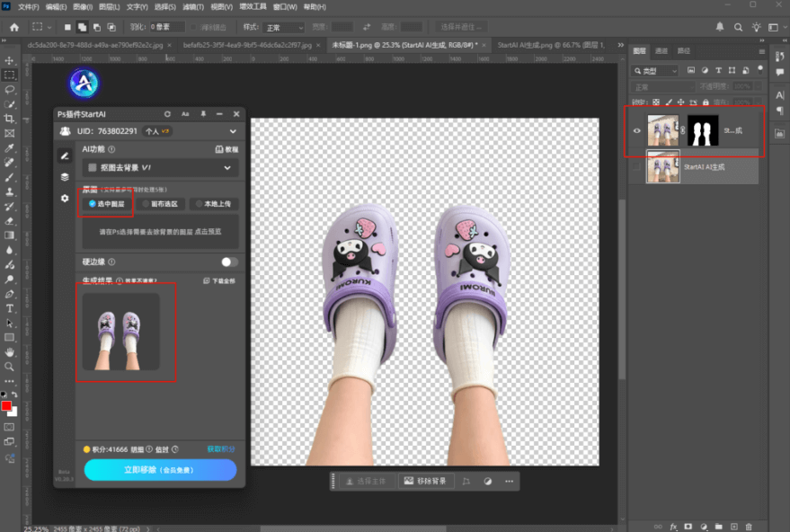
Task: Open the 类型 layer filter dropdown
Action: pos(657,70)
